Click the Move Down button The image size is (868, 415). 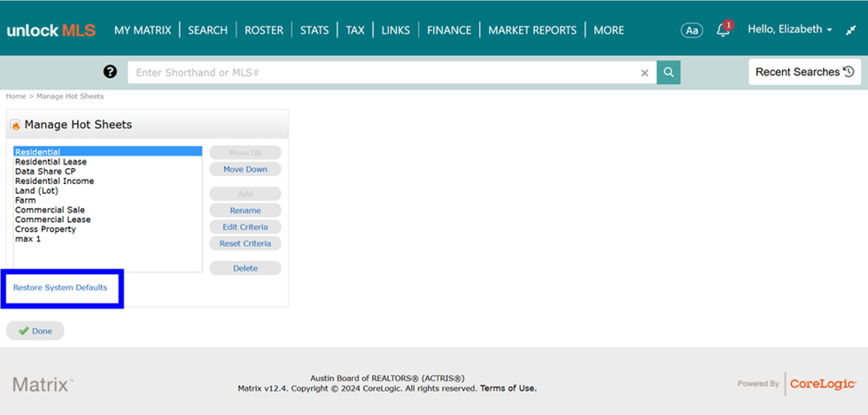(x=245, y=169)
